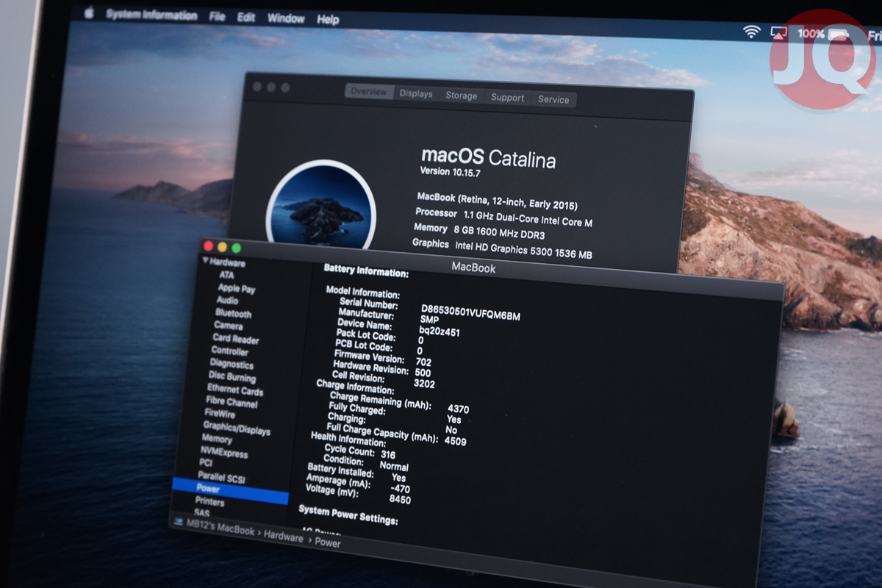
Task: Select Graphics/Displays in the sidebar
Action: (x=237, y=427)
